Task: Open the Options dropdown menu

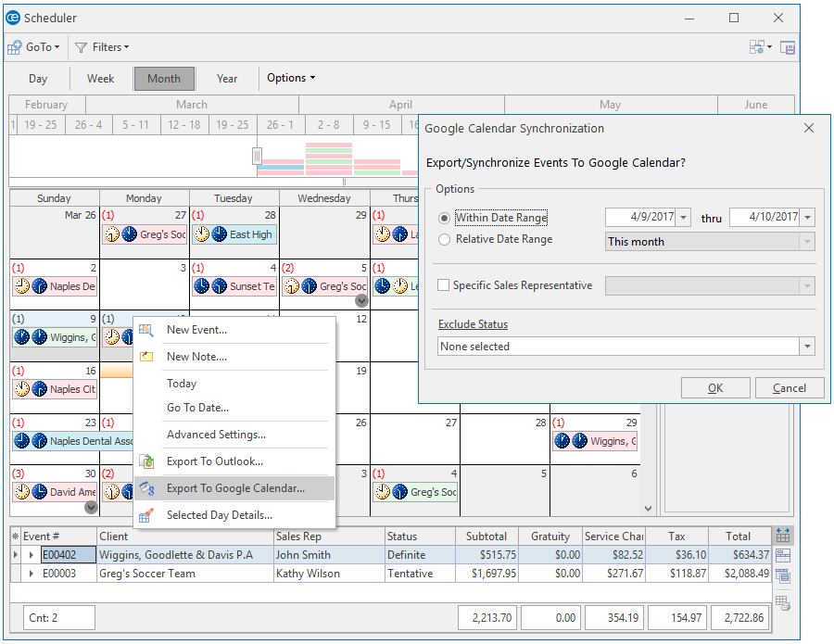Action: pos(291,78)
